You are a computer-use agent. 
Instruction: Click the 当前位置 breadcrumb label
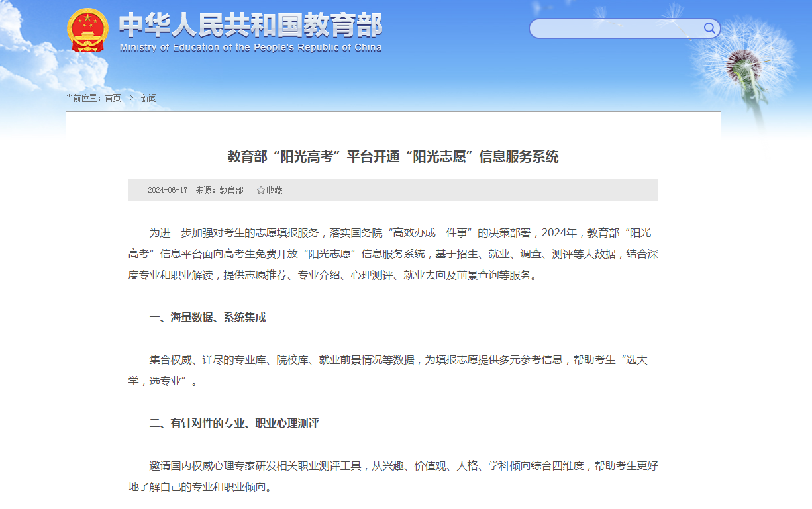[83, 98]
